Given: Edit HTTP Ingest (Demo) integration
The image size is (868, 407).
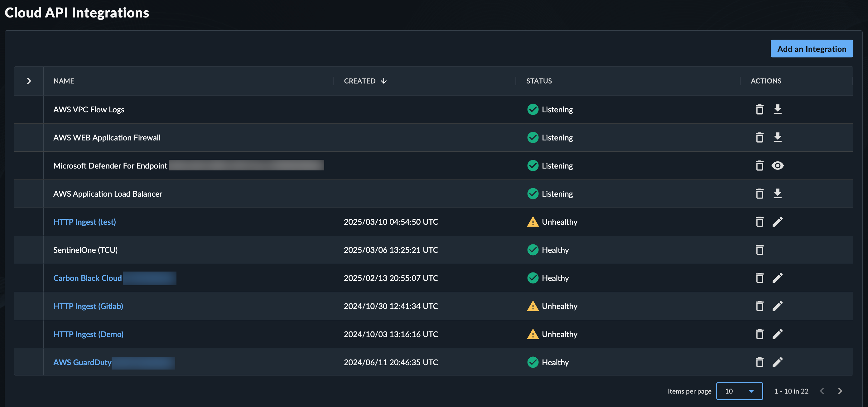Looking at the screenshot, I should [777, 334].
